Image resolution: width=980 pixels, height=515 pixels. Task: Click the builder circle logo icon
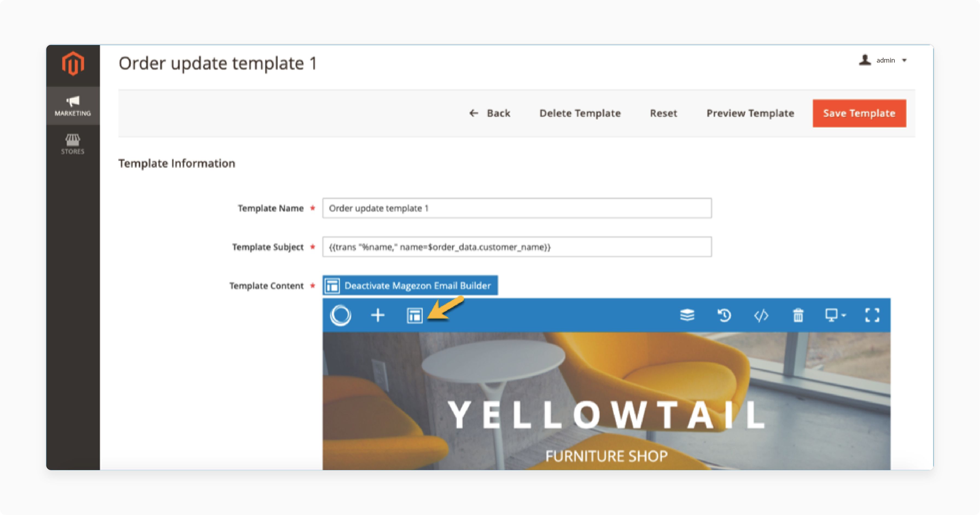pos(340,316)
